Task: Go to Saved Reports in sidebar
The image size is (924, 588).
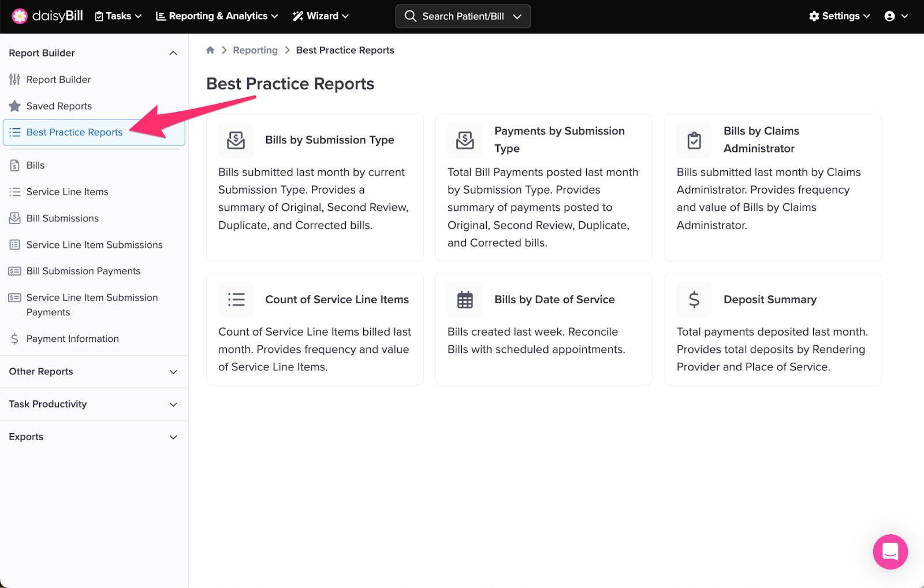Action: 59,106
